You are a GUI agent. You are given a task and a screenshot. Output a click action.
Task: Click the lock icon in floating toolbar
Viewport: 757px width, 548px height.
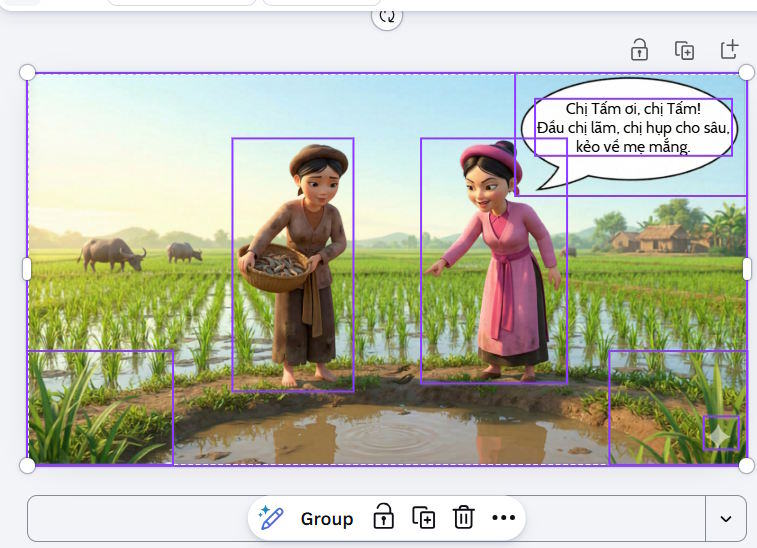[x=383, y=518]
